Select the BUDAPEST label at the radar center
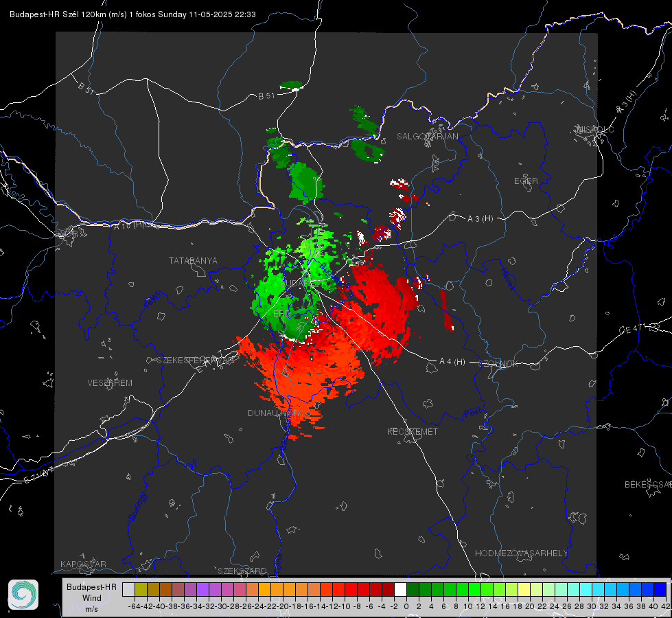 (303, 284)
